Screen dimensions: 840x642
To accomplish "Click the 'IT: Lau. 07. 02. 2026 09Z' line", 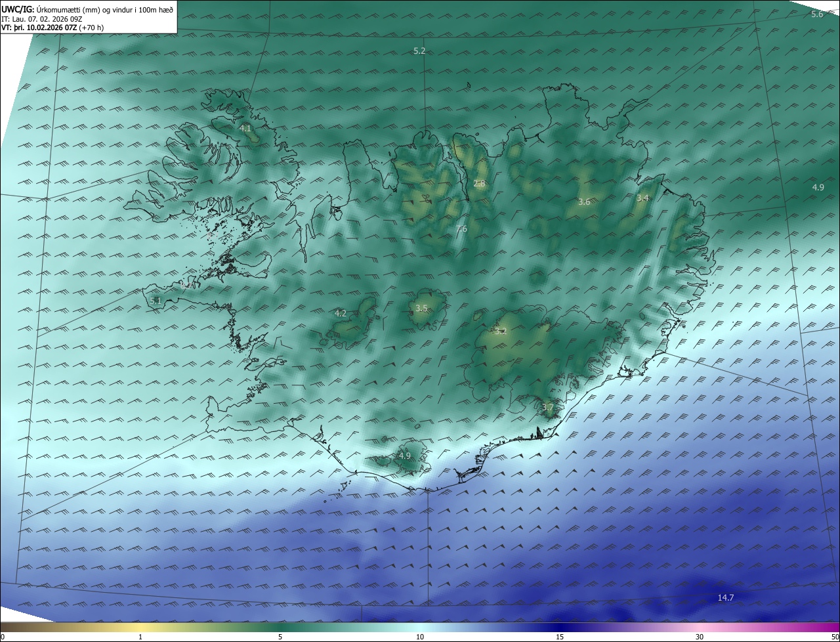I will click(x=41, y=18).
